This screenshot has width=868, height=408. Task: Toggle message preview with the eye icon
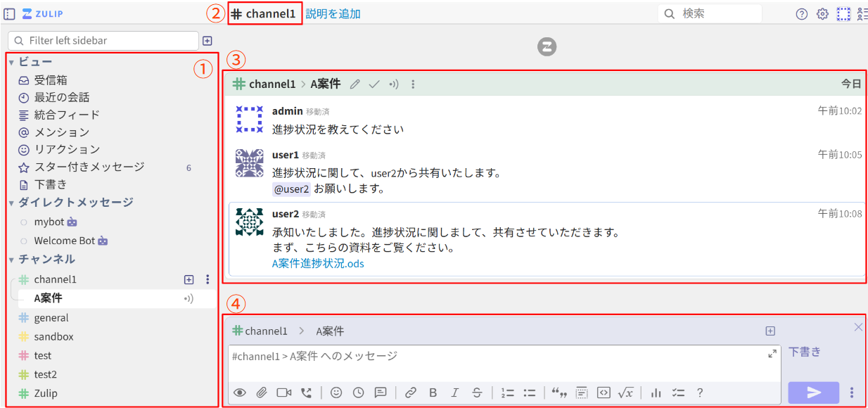pyautogui.click(x=240, y=393)
